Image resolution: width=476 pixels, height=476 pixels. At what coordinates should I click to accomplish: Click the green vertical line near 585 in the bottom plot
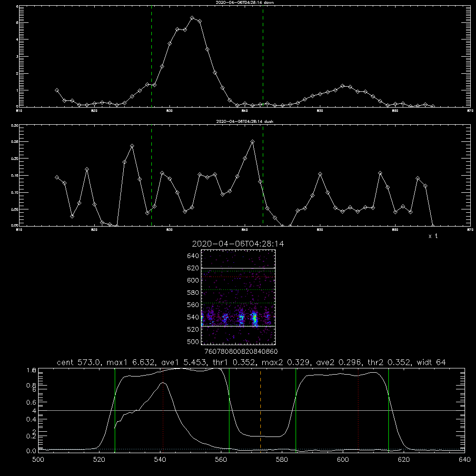(x=296, y=410)
